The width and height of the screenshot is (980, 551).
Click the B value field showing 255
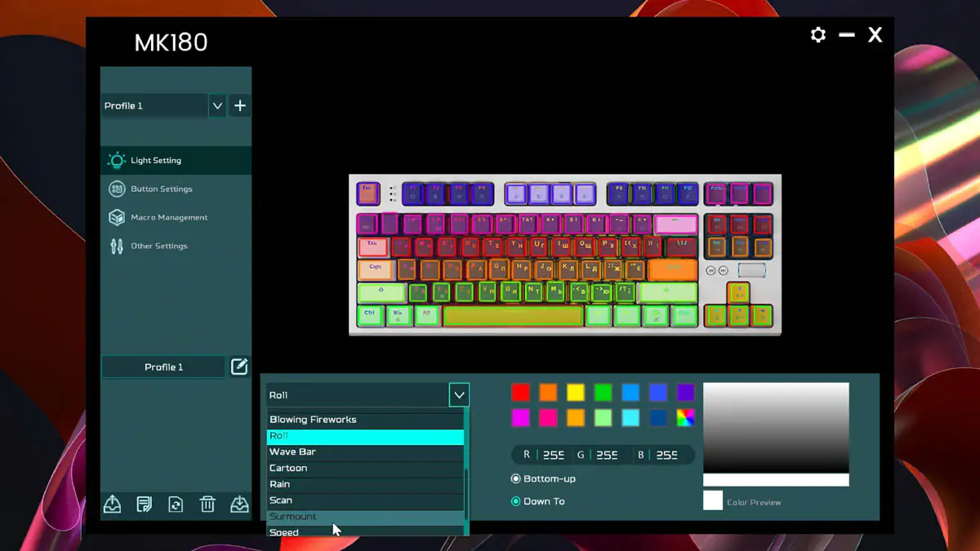[x=666, y=455]
